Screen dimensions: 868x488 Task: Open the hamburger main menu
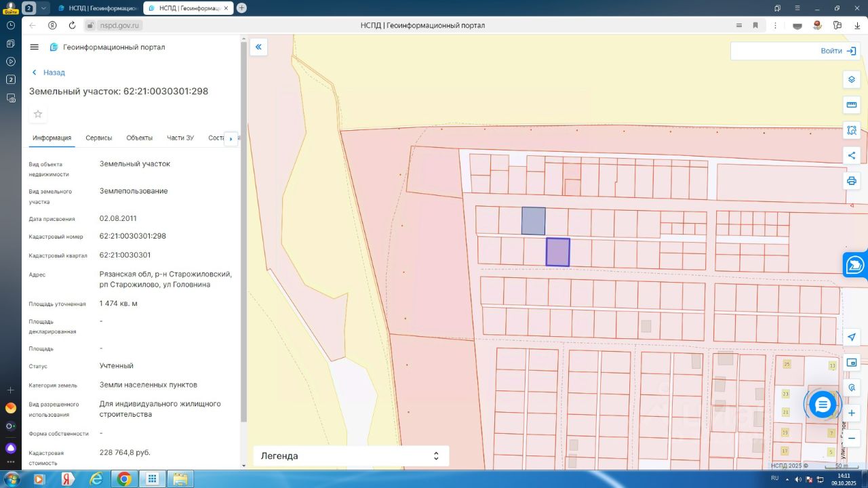pyautogui.click(x=35, y=47)
